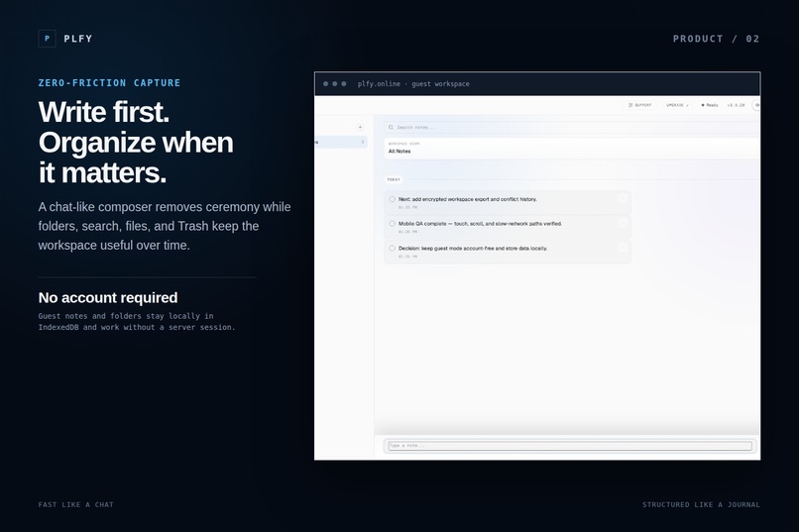Screen dimensions: 799x532
Task: Click the 'Guest notes and folders stay locally' caption
Action: click(x=137, y=322)
